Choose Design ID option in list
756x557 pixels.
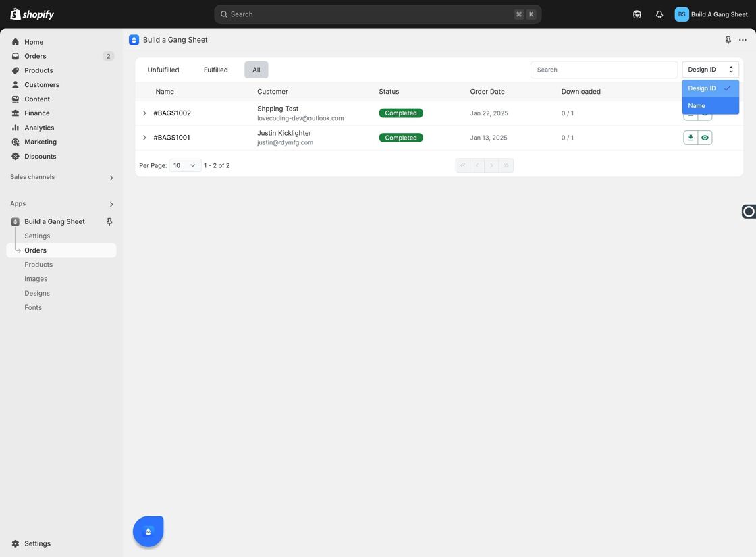point(710,88)
